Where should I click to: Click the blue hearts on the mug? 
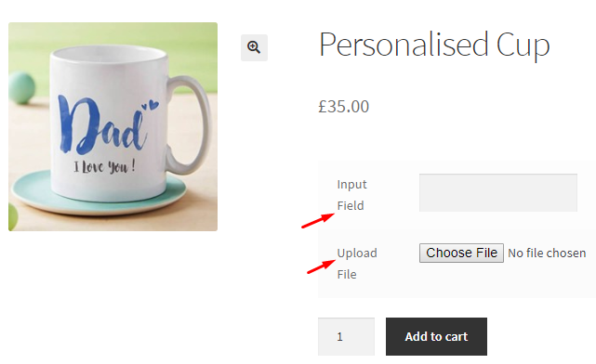pyautogui.click(x=151, y=105)
